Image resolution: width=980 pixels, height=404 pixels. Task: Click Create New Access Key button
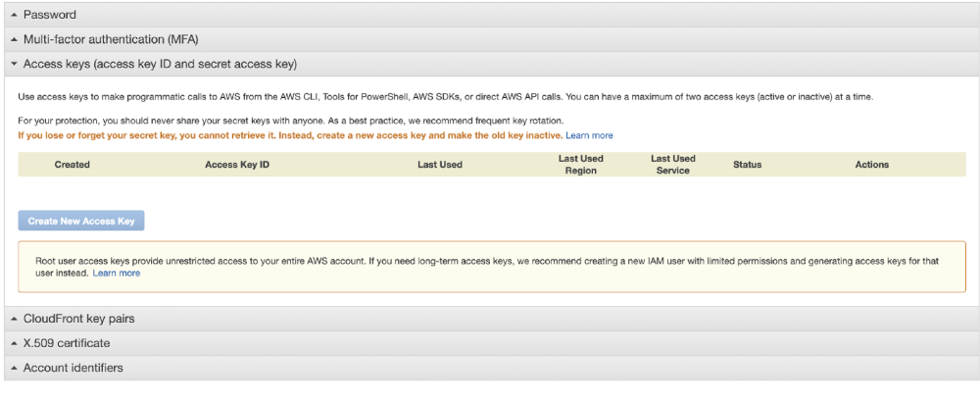coord(81,221)
